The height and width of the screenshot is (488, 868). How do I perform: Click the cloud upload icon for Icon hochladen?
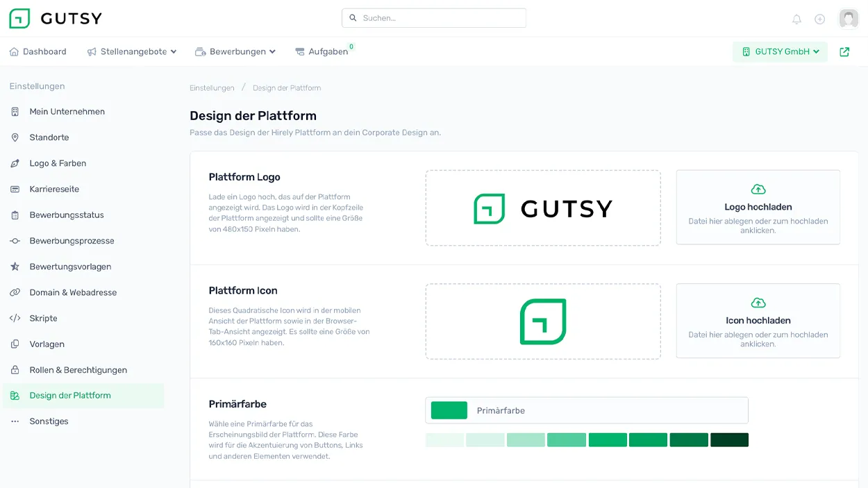758,303
